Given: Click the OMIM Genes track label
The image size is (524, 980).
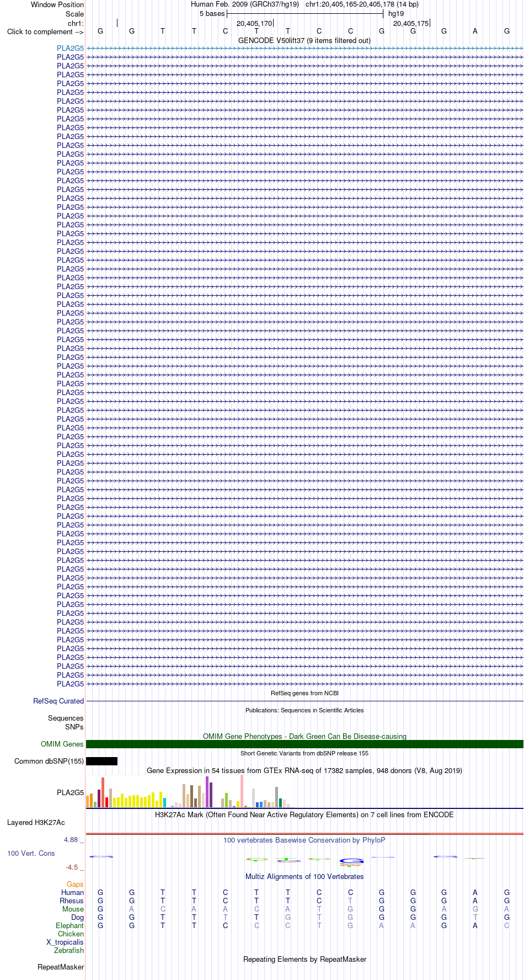Looking at the screenshot, I should pyautogui.click(x=62, y=744).
